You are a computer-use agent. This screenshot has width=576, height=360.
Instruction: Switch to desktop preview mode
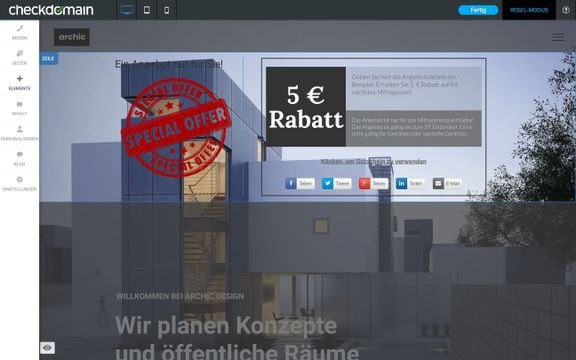(x=127, y=10)
